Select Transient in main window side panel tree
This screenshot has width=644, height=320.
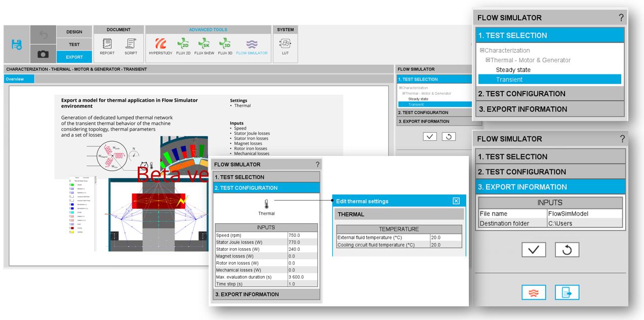click(434, 104)
